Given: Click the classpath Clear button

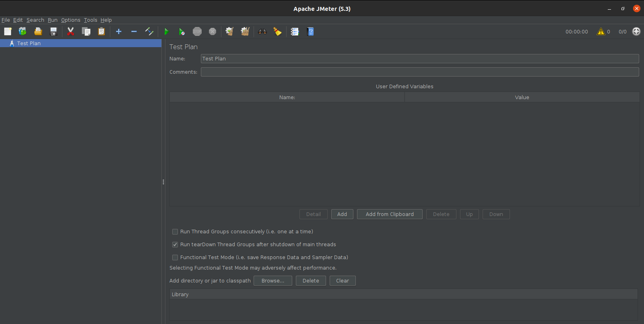Looking at the screenshot, I should (343, 281).
